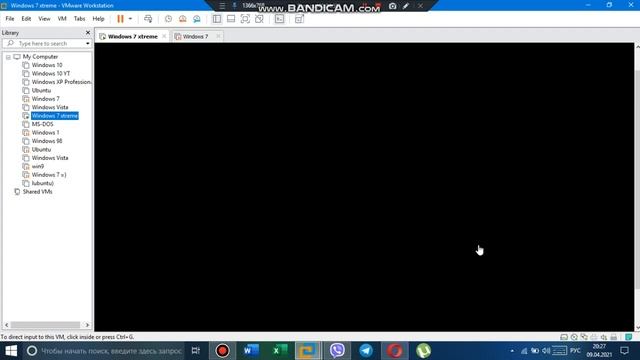Screen dimensions: 640x360
Task: Click the library horizontal scrollbar thumb
Action: 45,325
